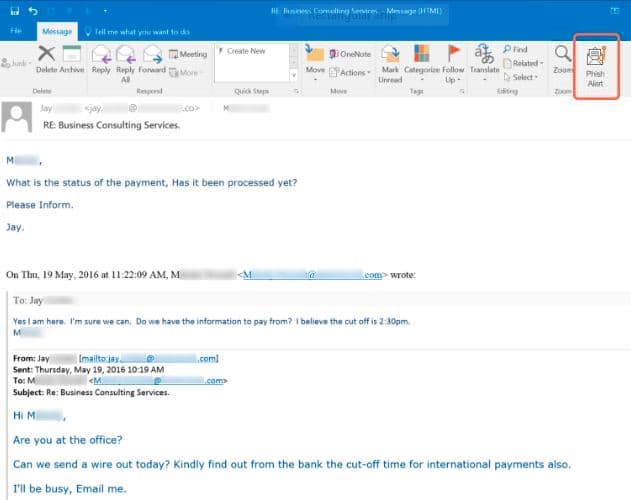Screen dimensions: 631x500
Task: Click the text "I'll be busy, Email me."
Action: (70, 489)
